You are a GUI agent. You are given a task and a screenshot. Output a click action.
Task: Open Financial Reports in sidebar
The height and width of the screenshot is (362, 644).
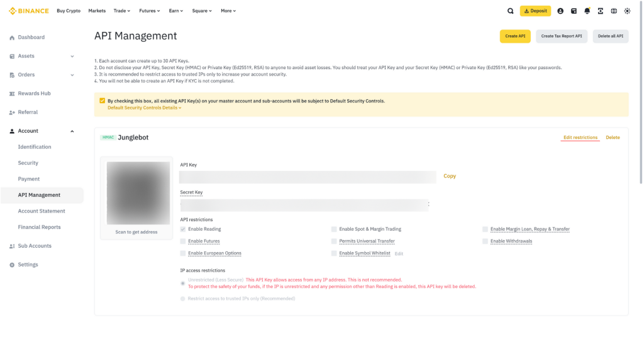tap(39, 227)
